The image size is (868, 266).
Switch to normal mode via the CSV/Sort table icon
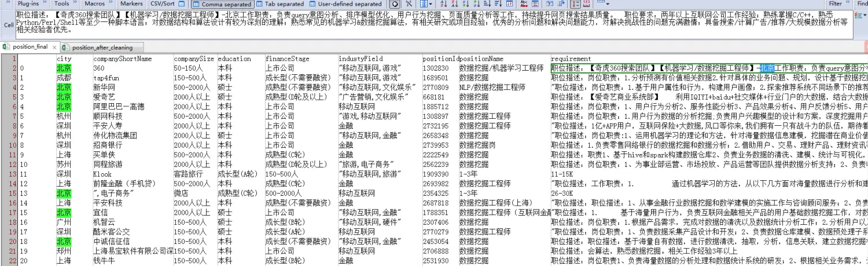pos(182,4)
